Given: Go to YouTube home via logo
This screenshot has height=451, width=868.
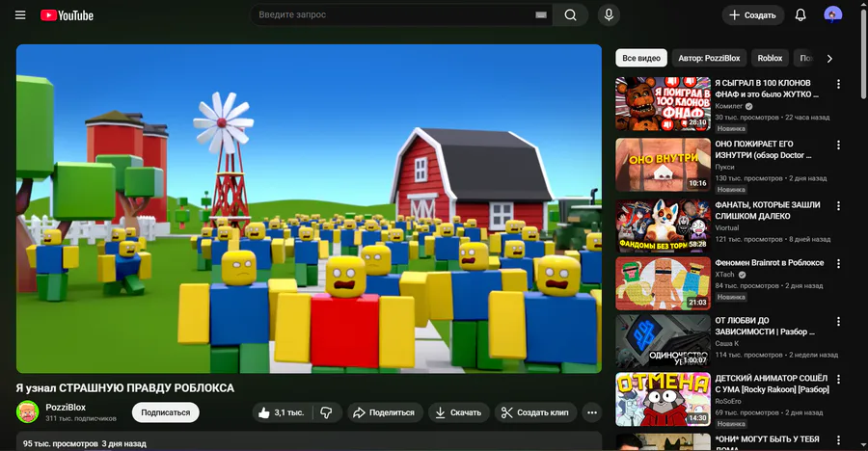Looking at the screenshot, I should coord(67,15).
